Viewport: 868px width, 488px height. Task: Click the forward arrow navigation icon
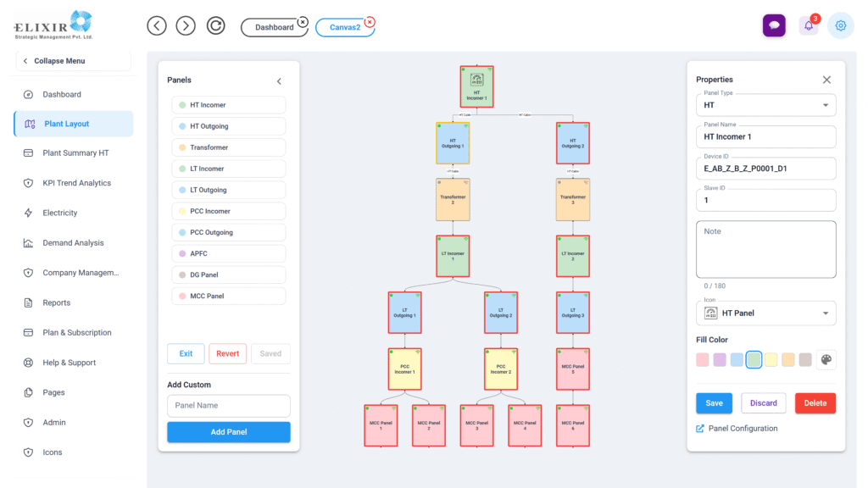click(186, 25)
